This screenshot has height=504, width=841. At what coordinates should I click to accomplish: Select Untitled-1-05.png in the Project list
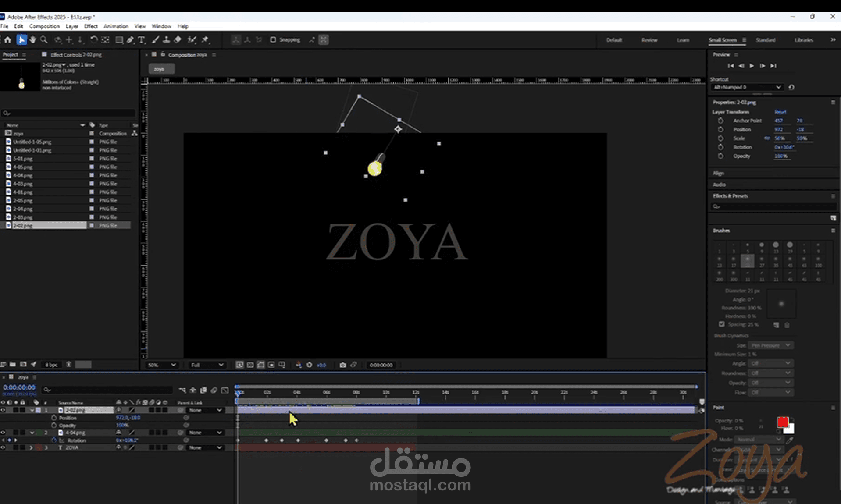(x=32, y=142)
